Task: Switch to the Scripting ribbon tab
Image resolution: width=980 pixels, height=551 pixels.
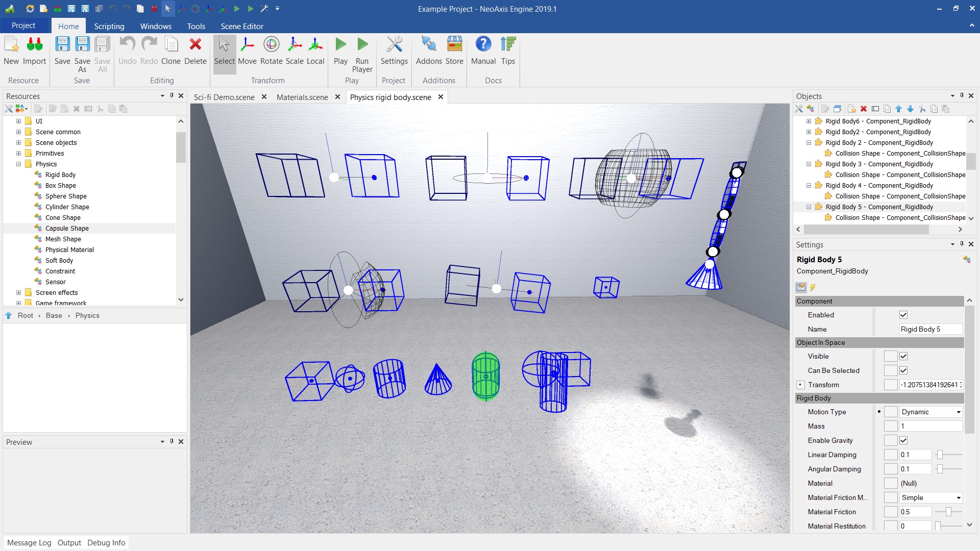Action: point(109,26)
